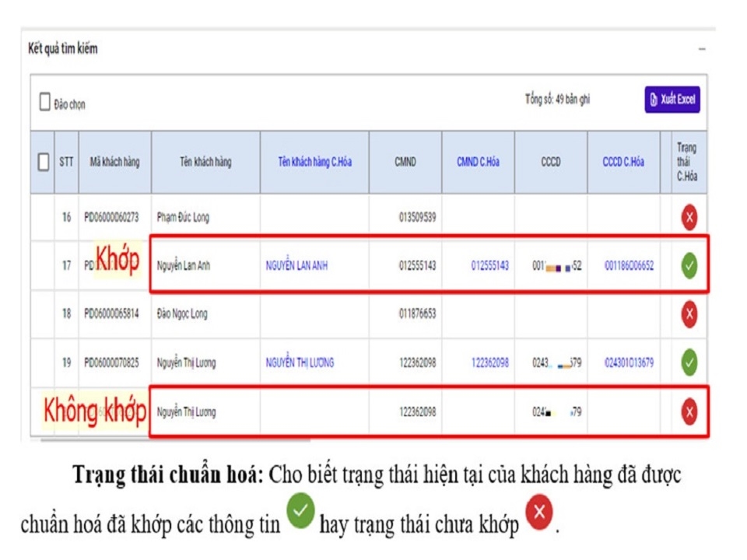Select customer code PD06000060273 cell
Image resolution: width=747 pixels, height=560 pixels.
tap(111, 218)
